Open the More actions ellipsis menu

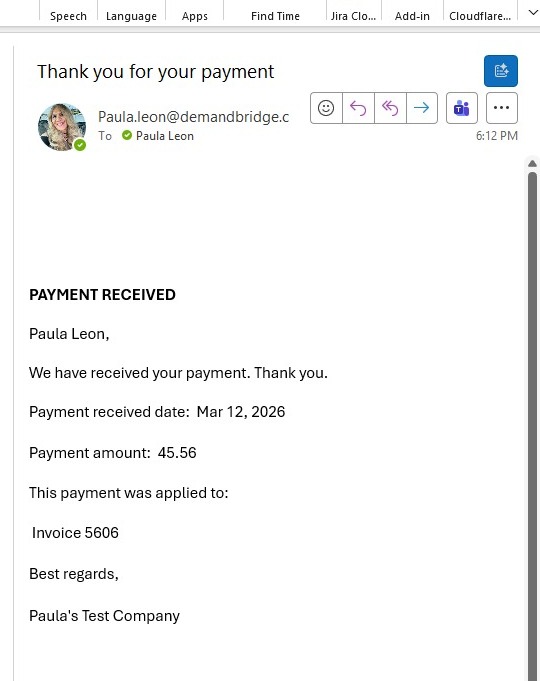pyautogui.click(x=502, y=108)
